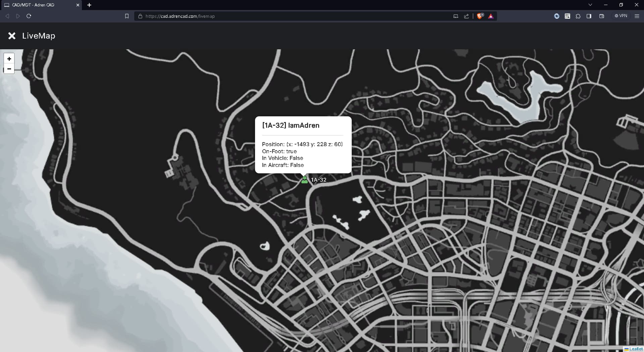Click the On-Foot: true line
The width and height of the screenshot is (644, 352).
click(279, 151)
